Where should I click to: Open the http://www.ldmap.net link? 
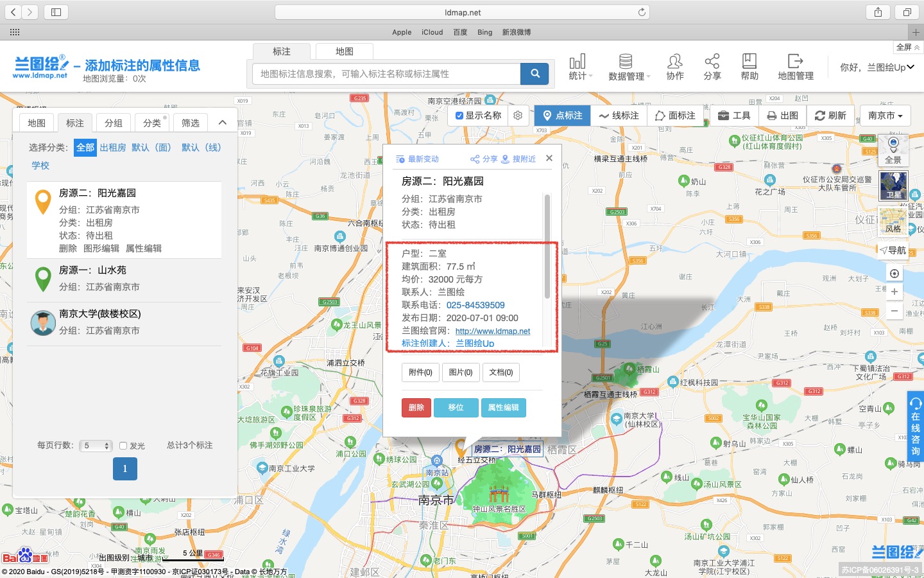(x=493, y=331)
